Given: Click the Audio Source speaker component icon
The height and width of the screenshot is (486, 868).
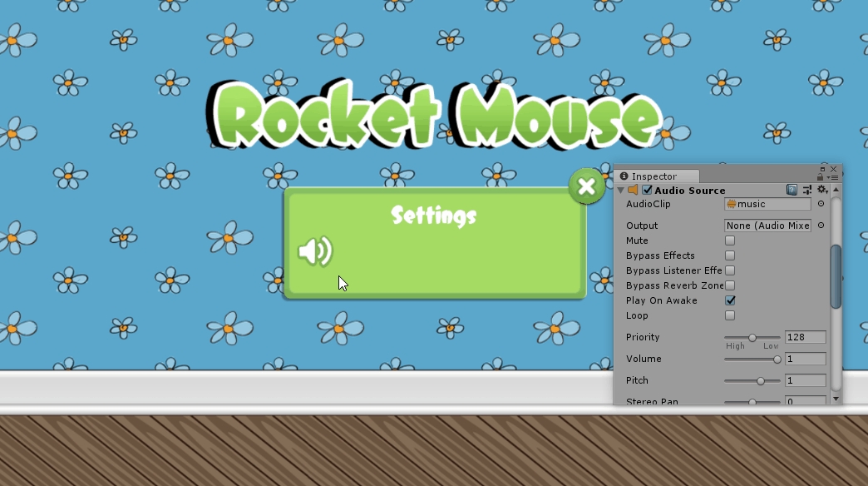Looking at the screenshot, I should [x=634, y=191].
